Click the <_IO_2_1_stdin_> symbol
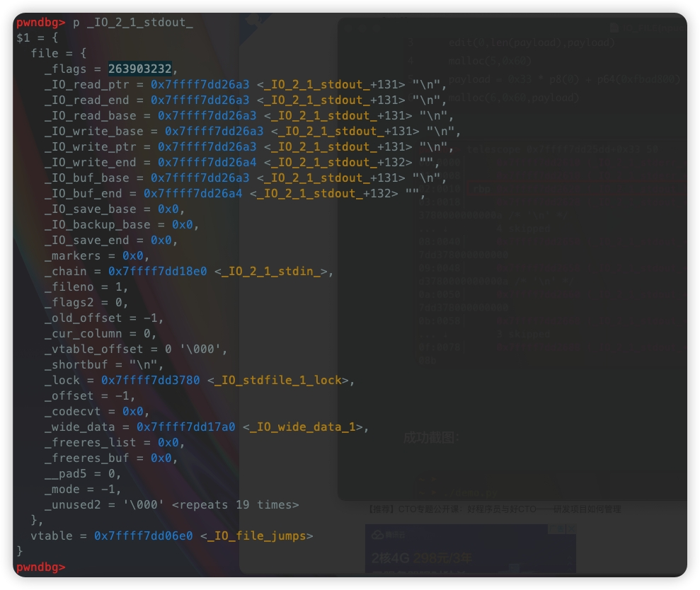700x590 pixels. tap(271, 272)
